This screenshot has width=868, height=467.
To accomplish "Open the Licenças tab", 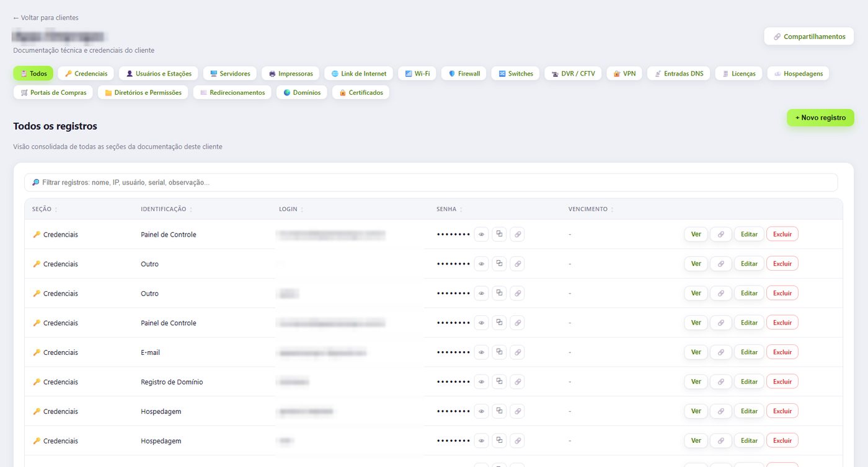I will (x=738, y=74).
